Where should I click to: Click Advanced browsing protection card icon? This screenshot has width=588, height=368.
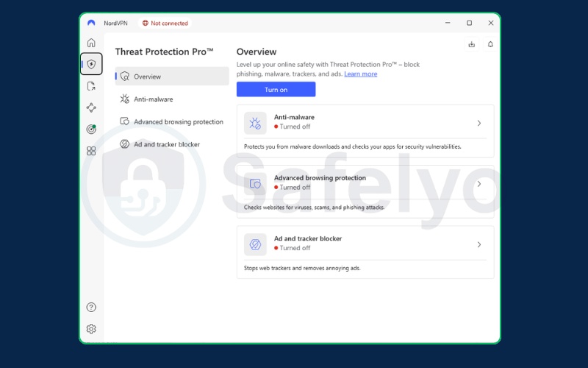pos(255,183)
